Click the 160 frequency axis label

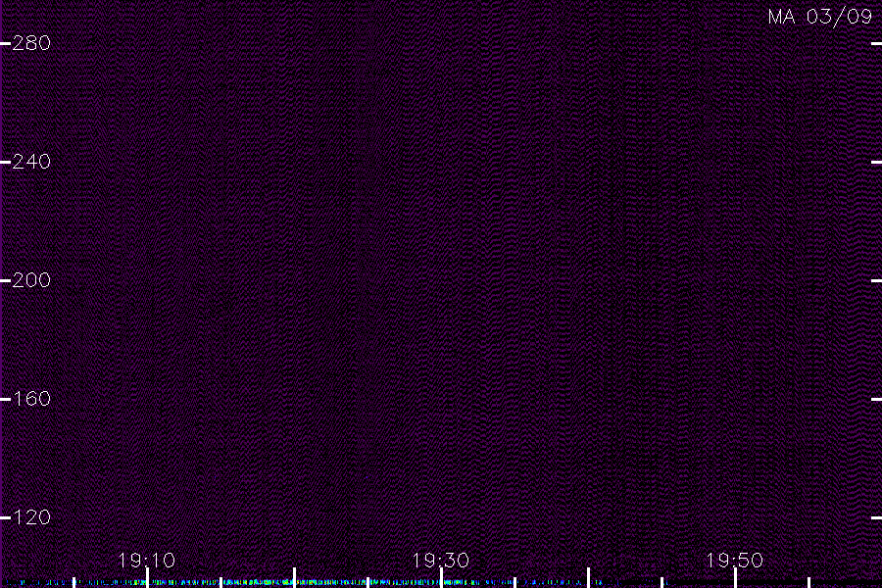pyautogui.click(x=31, y=399)
